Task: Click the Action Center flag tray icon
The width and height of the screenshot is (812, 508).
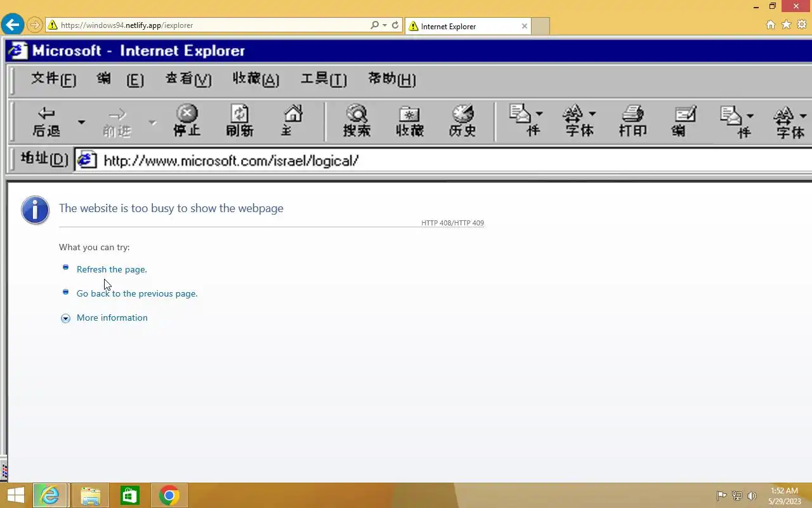Action: (x=722, y=496)
